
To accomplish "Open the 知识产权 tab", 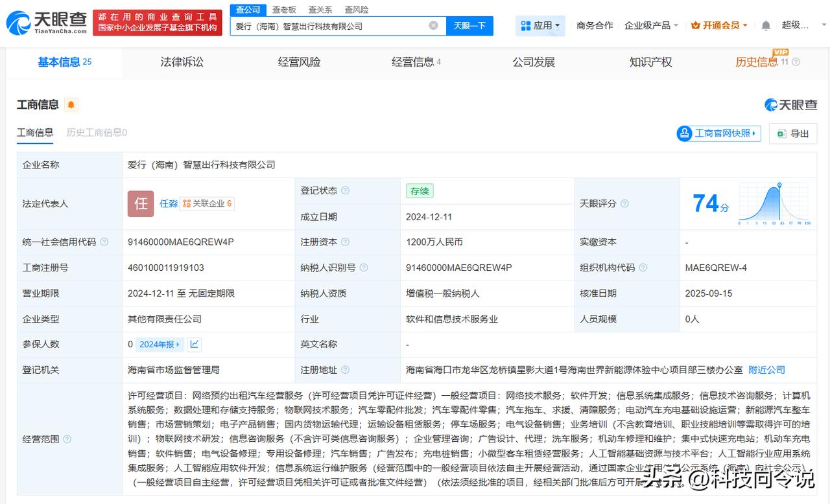I will [x=650, y=62].
